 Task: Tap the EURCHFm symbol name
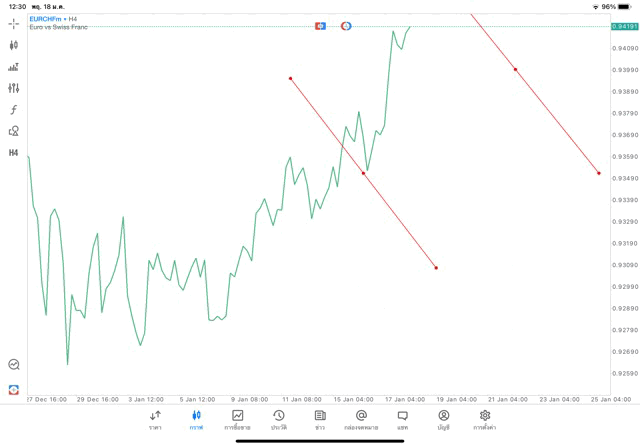click(46, 19)
